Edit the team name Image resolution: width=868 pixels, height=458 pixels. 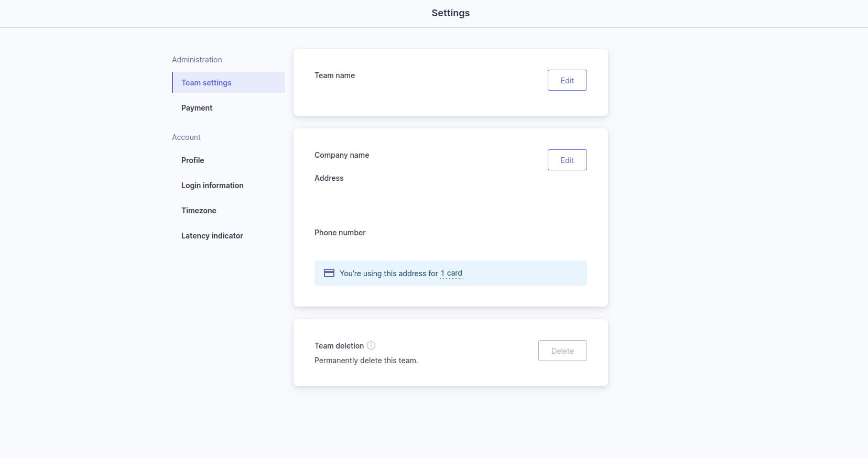(567, 80)
